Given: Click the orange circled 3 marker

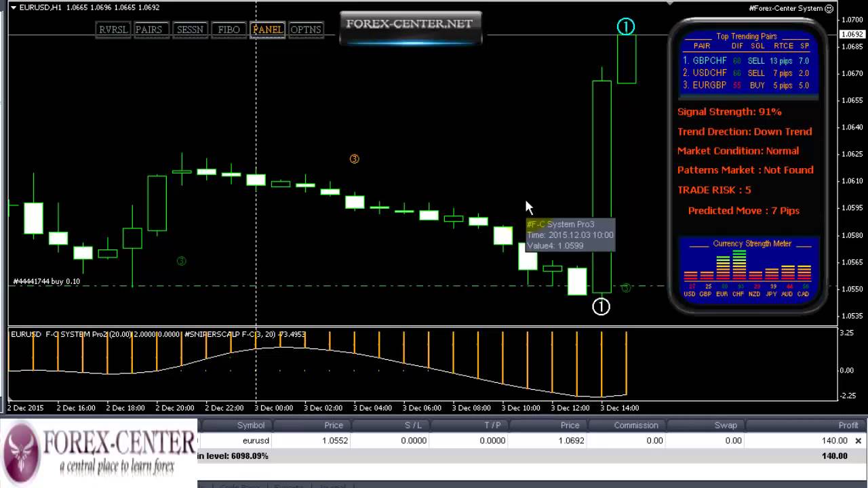Looking at the screenshot, I should pos(354,159).
